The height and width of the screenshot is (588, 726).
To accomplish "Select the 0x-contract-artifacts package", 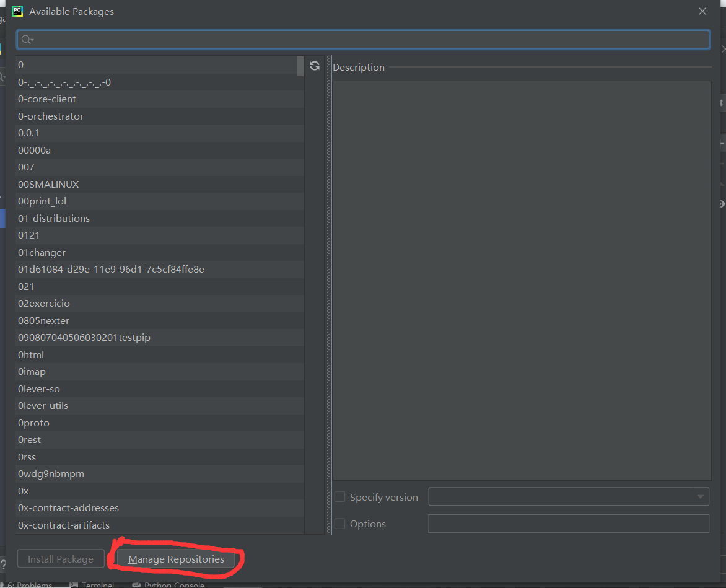I will [160, 525].
